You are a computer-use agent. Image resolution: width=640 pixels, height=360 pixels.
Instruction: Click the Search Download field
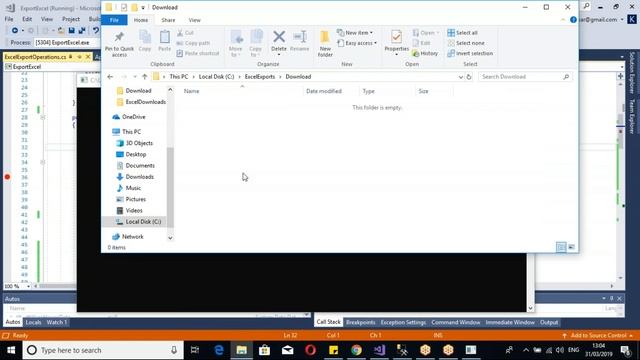(524, 77)
